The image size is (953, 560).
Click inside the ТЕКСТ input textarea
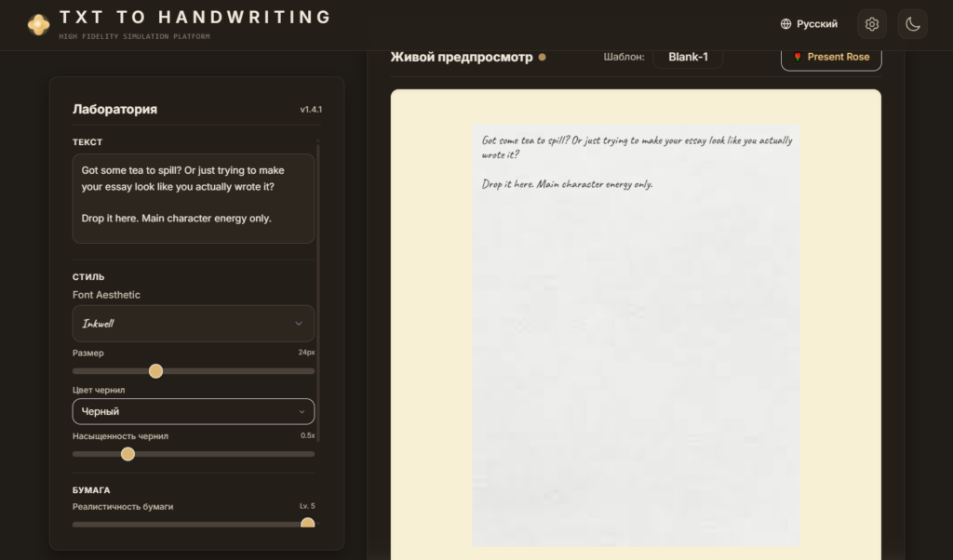click(194, 199)
